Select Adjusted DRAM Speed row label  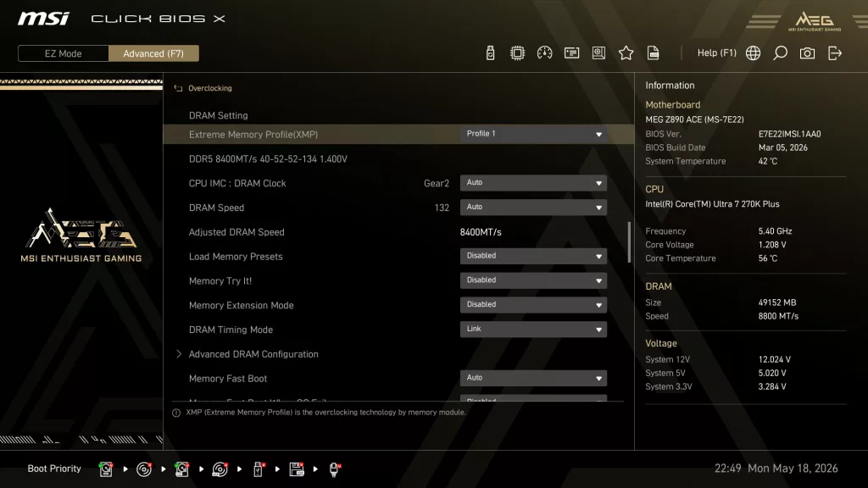236,232
